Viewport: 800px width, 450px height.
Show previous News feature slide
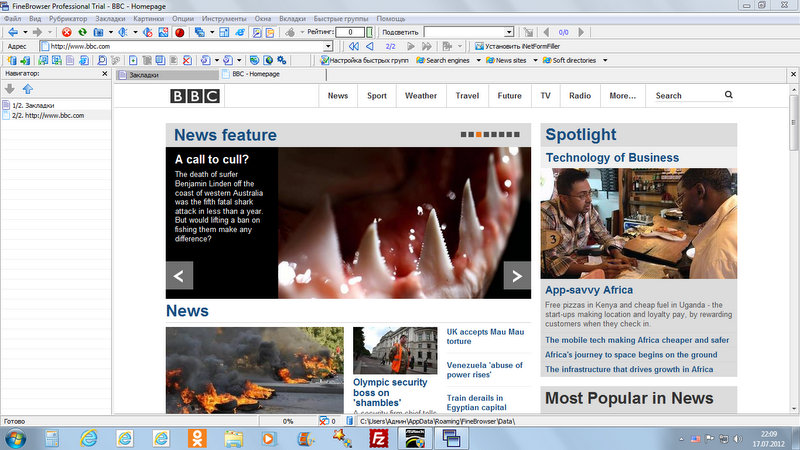click(179, 276)
